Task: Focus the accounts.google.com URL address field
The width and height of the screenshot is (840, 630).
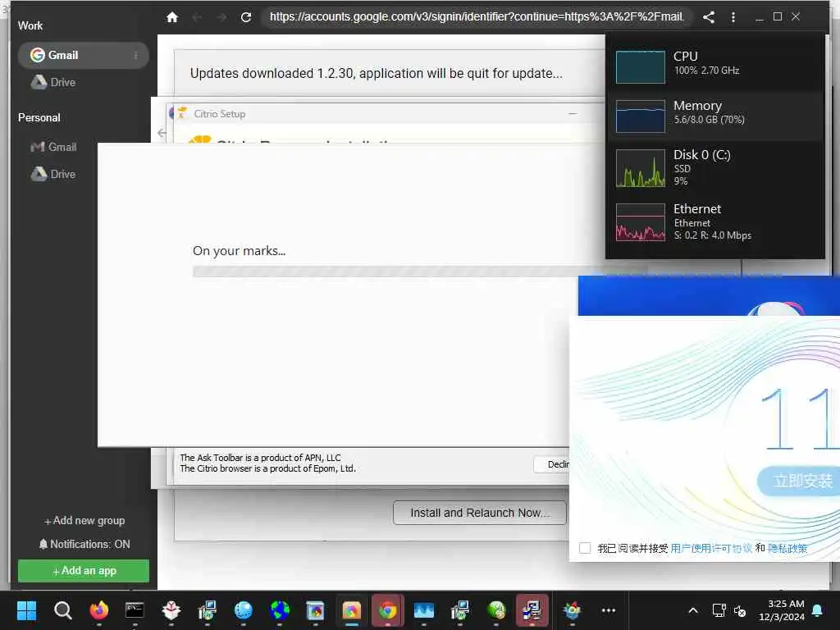Action: (x=477, y=17)
